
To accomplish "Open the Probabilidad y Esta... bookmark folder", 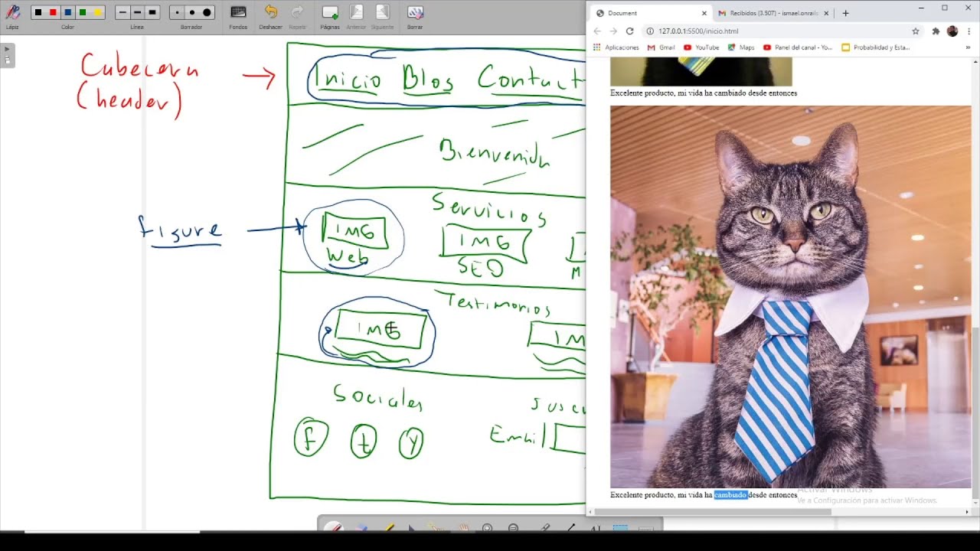I will point(876,47).
